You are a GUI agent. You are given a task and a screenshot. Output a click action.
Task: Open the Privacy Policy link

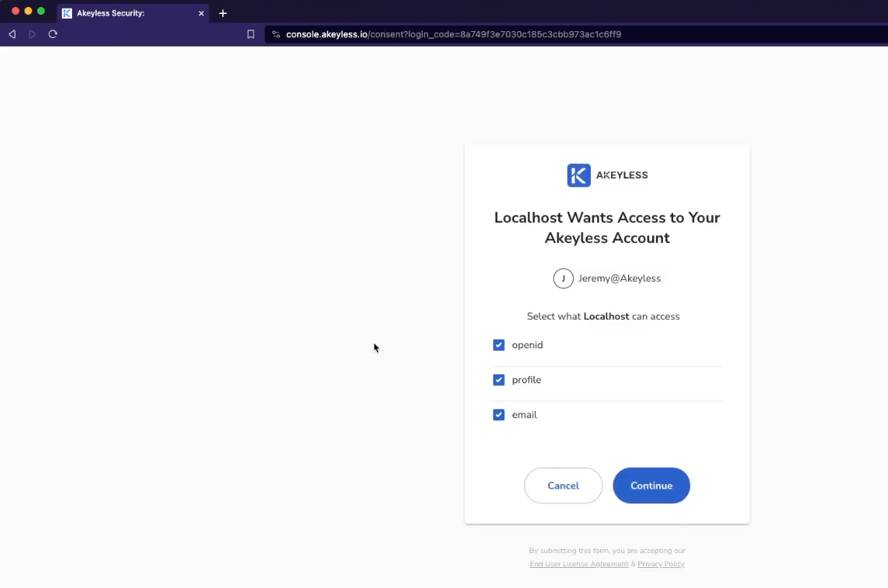[x=661, y=564]
